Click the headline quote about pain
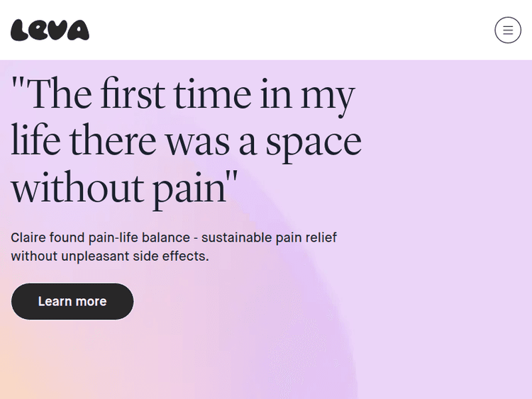The image size is (532, 399). click(x=186, y=142)
